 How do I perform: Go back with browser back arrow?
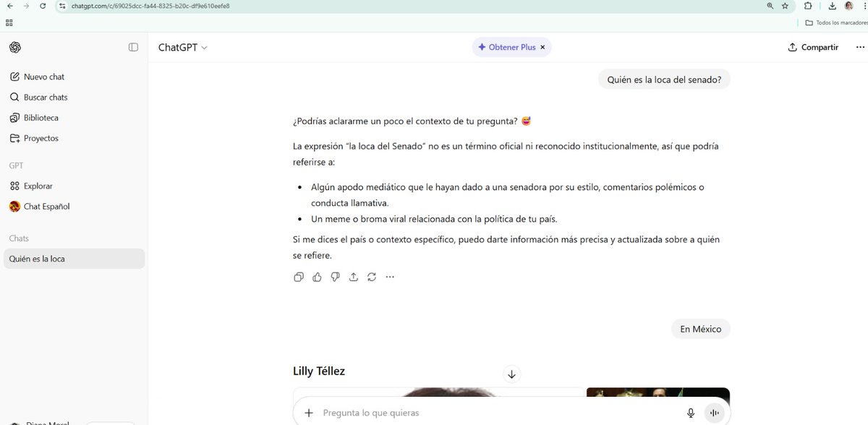point(9,6)
